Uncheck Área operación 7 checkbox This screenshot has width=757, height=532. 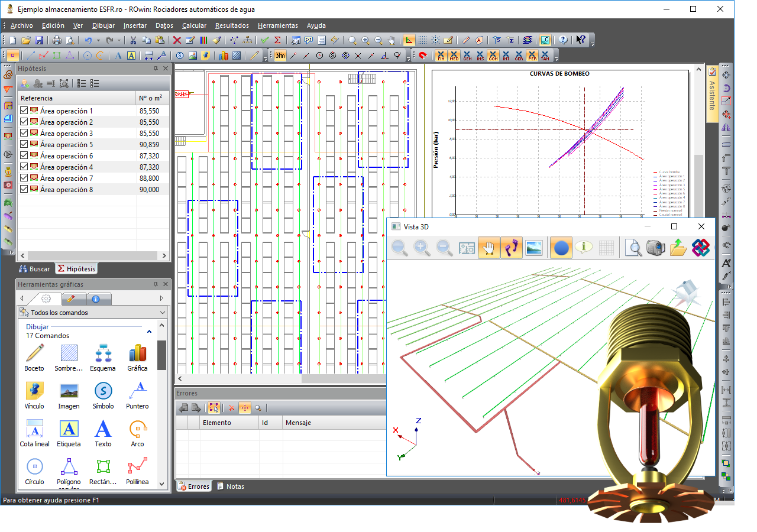[x=24, y=178]
